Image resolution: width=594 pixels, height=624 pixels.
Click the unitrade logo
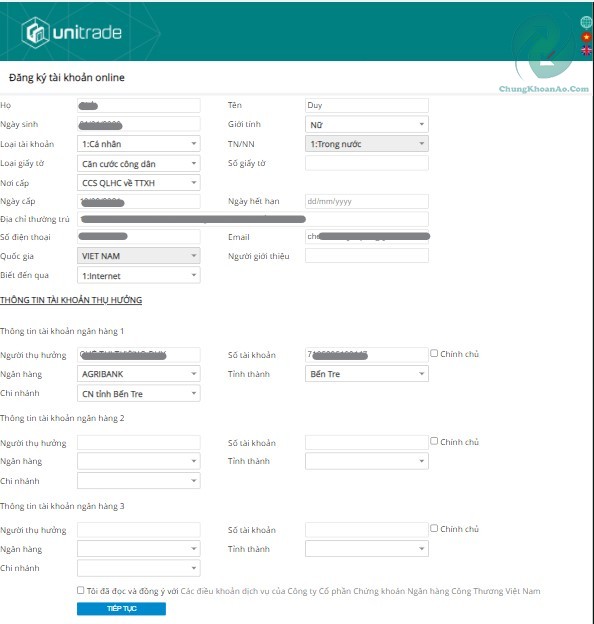click(x=72, y=33)
